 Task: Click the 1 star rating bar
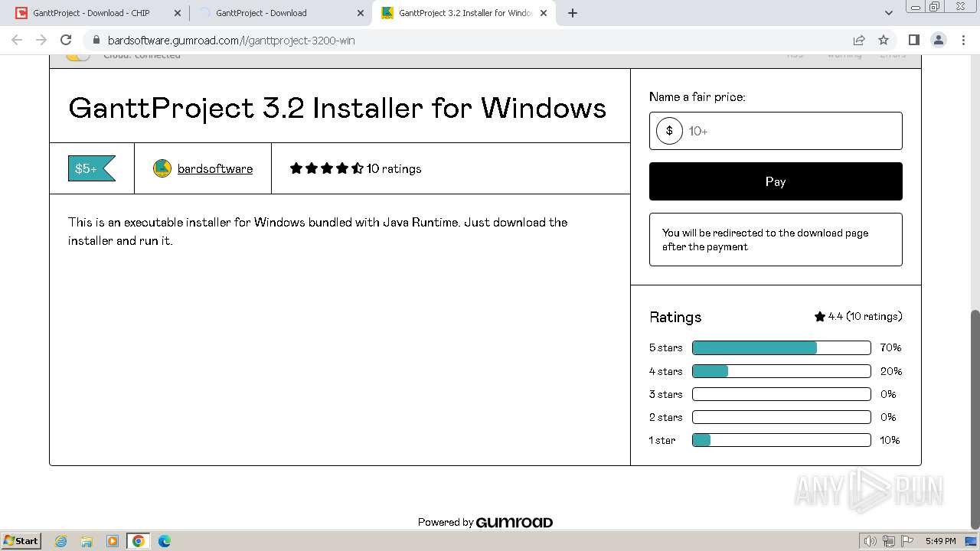pyautogui.click(x=782, y=440)
